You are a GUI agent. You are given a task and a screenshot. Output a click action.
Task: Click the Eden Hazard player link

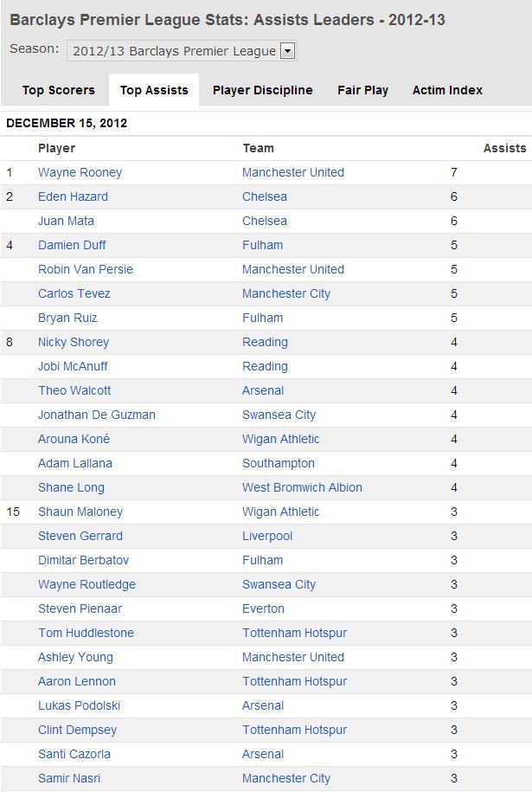coord(73,196)
